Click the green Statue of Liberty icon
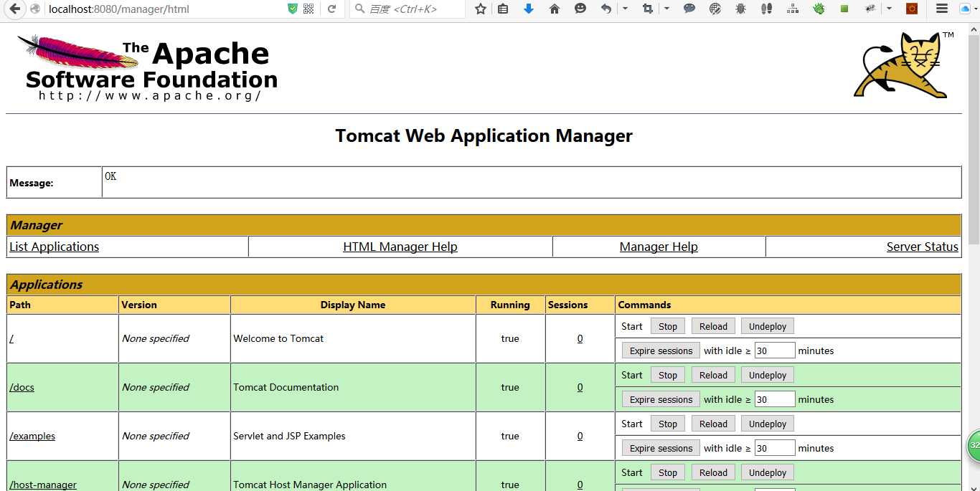The image size is (980, 491). (x=819, y=9)
